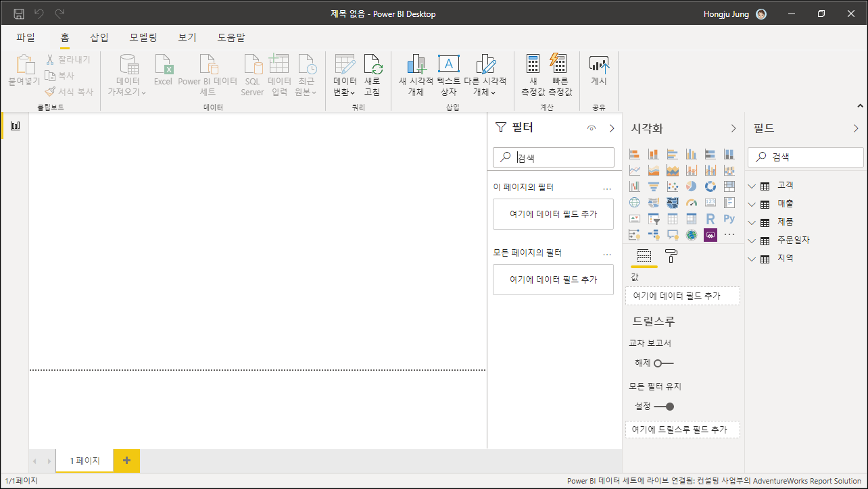Choose the slicer visual

coord(653,219)
